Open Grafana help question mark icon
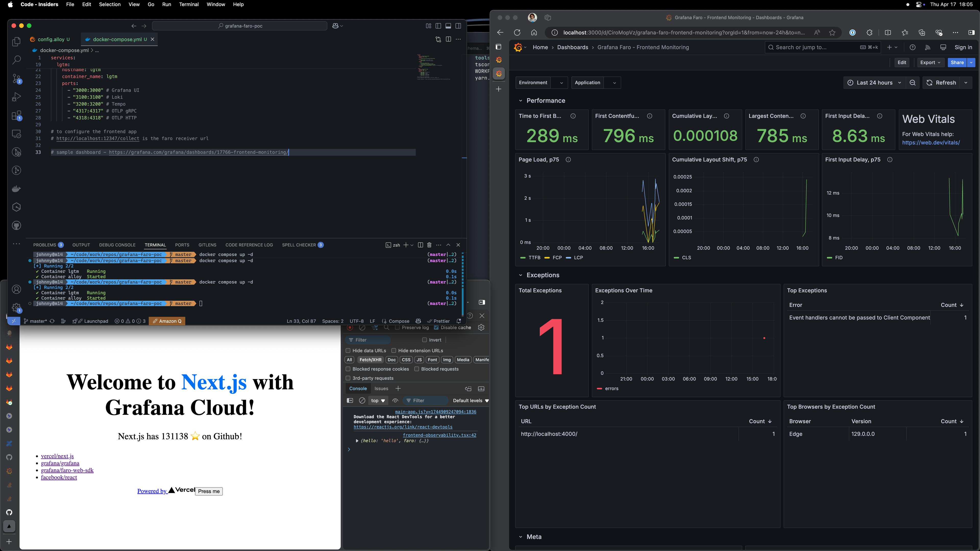The image size is (980, 551). (x=912, y=47)
